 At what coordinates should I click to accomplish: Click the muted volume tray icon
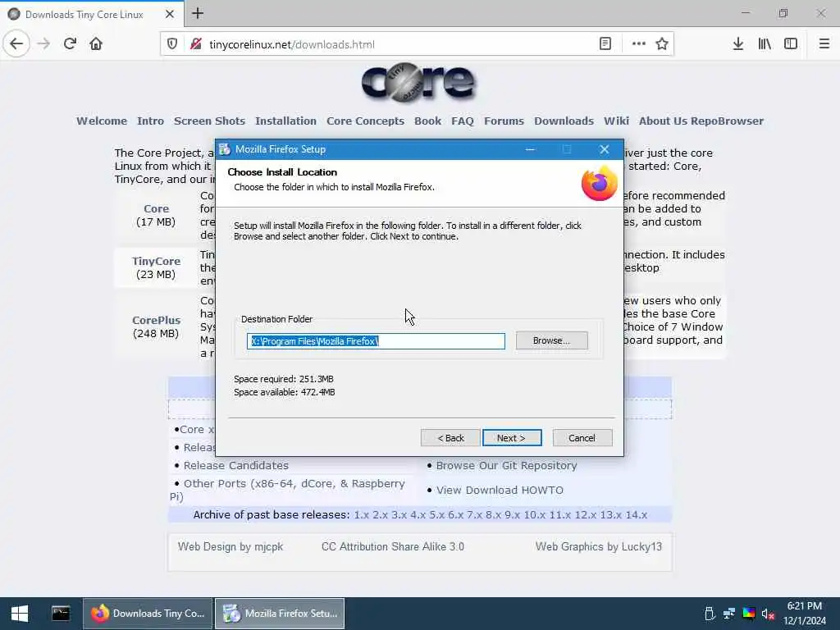pyautogui.click(x=768, y=614)
